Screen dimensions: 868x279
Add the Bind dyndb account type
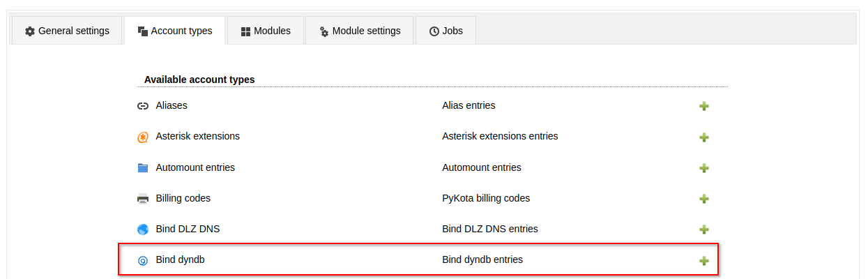tap(704, 261)
